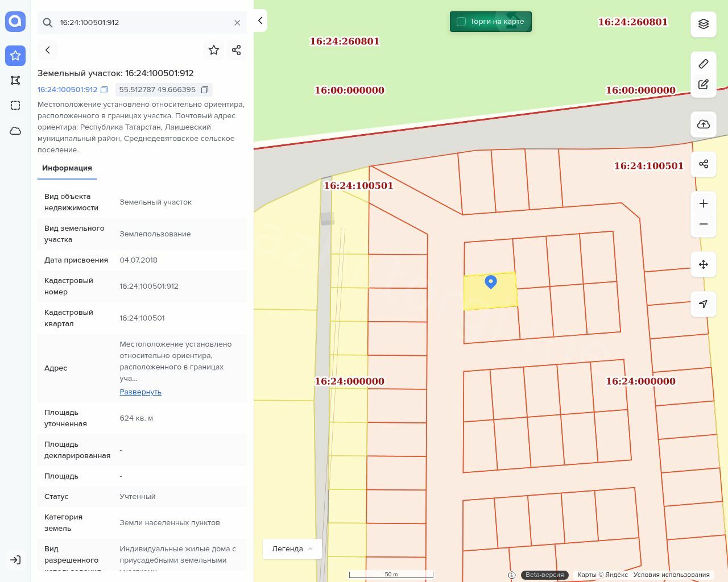Image resolution: width=728 pixels, height=582 pixels.
Task: Zoom in on the map
Action: [x=704, y=204]
